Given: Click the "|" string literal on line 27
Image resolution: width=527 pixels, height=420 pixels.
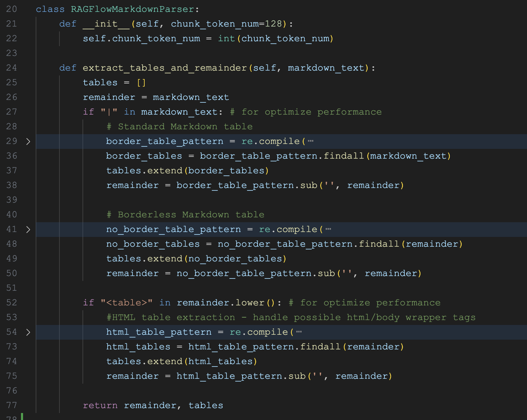Looking at the screenshot, I should (109, 112).
